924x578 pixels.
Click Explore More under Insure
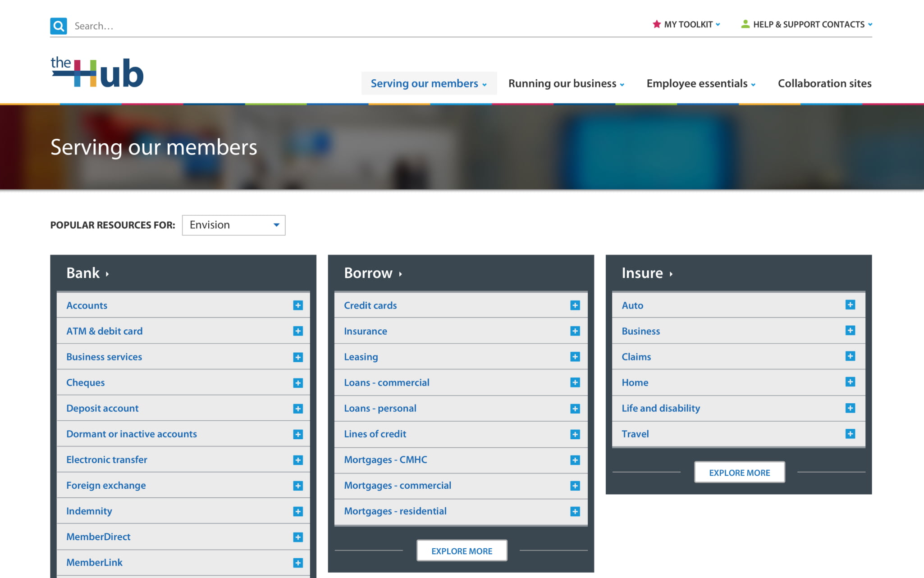pos(739,473)
